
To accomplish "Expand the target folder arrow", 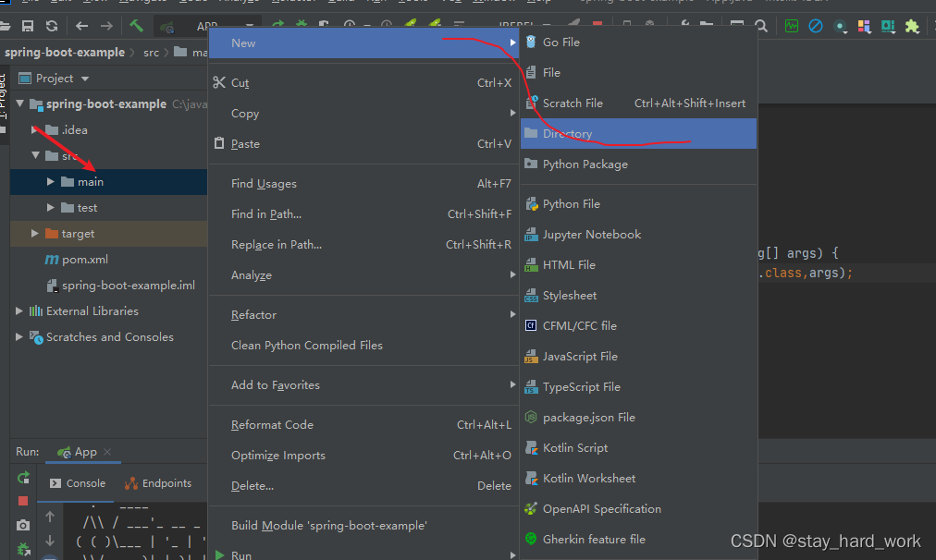I will (x=35, y=233).
